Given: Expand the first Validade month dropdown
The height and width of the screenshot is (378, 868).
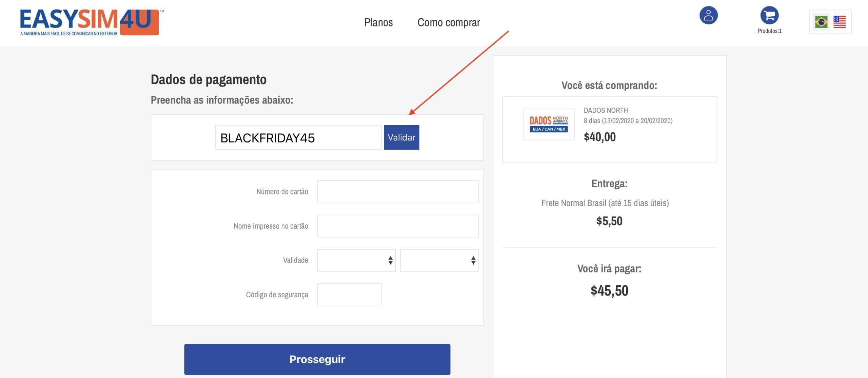Looking at the screenshot, I should (356, 260).
